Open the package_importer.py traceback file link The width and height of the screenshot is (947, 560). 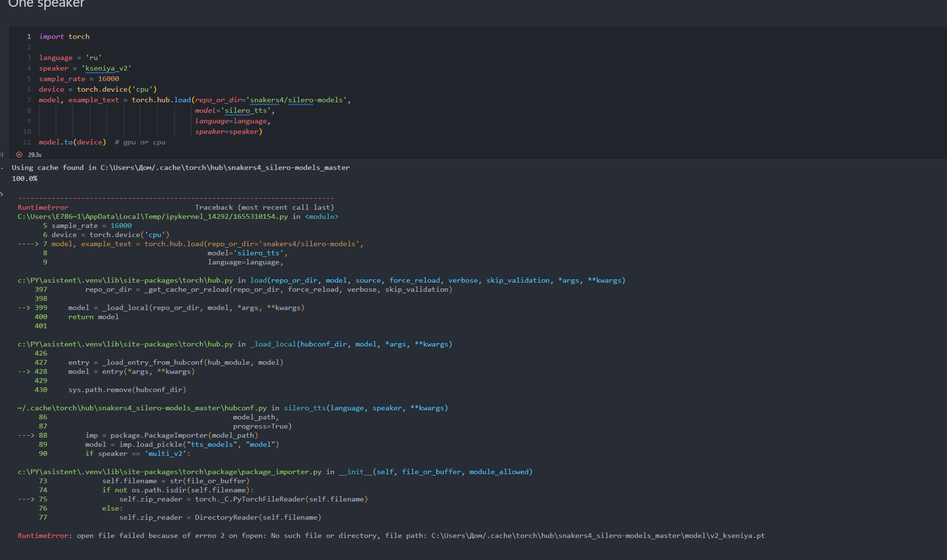[168, 471]
